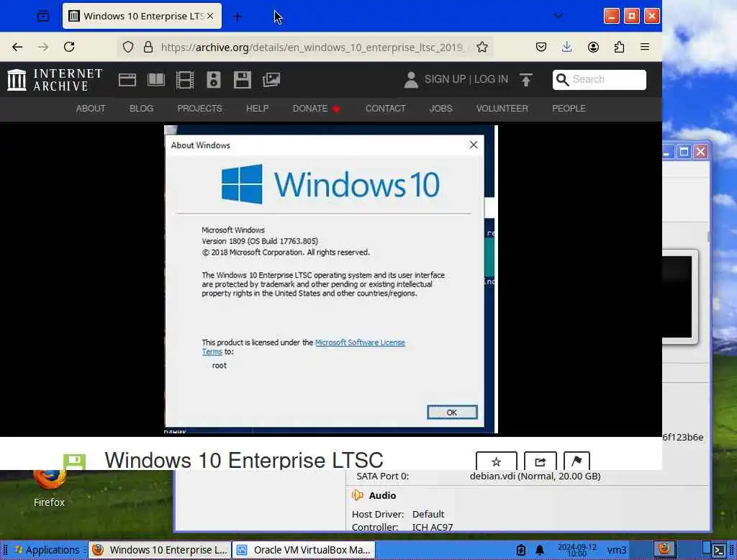
Task: Click the battery power tray icon
Action: 521,550
